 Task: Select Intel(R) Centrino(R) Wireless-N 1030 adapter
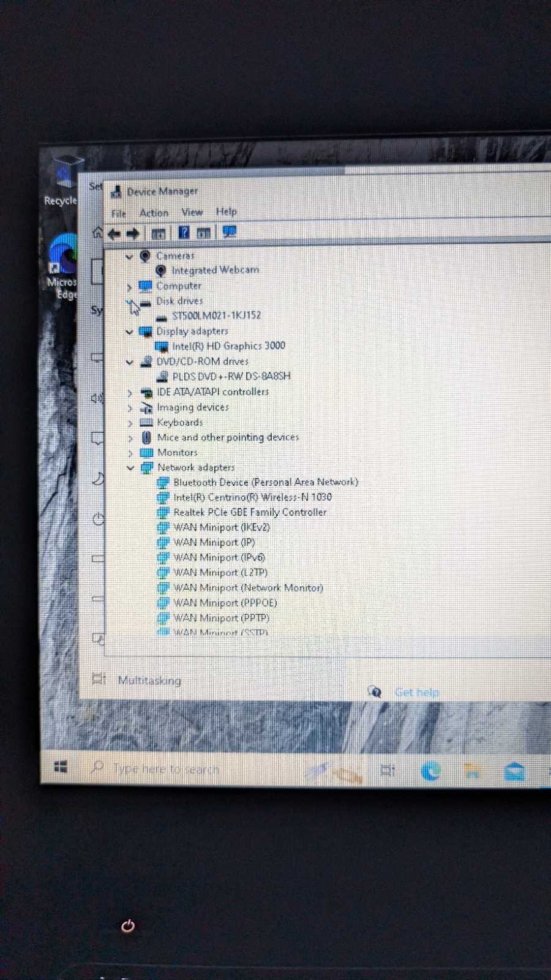coord(252,497)
